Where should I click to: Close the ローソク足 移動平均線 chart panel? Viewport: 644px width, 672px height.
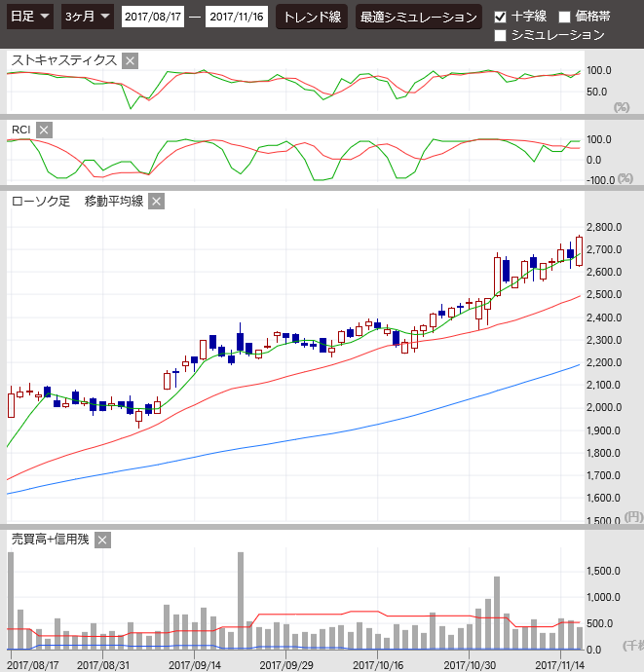coord(156,202)
